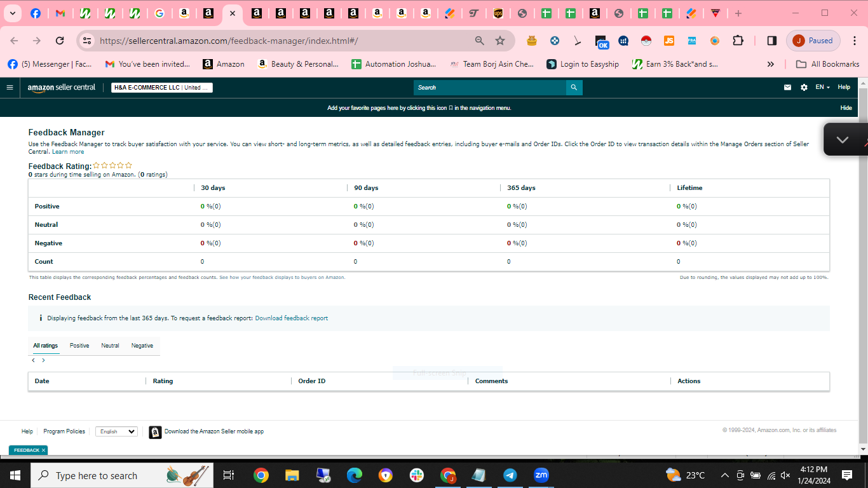Click the amazon seller central logo
Viewport: 868px width, 488px height.
pyautogui.click(x=62, y=88)
